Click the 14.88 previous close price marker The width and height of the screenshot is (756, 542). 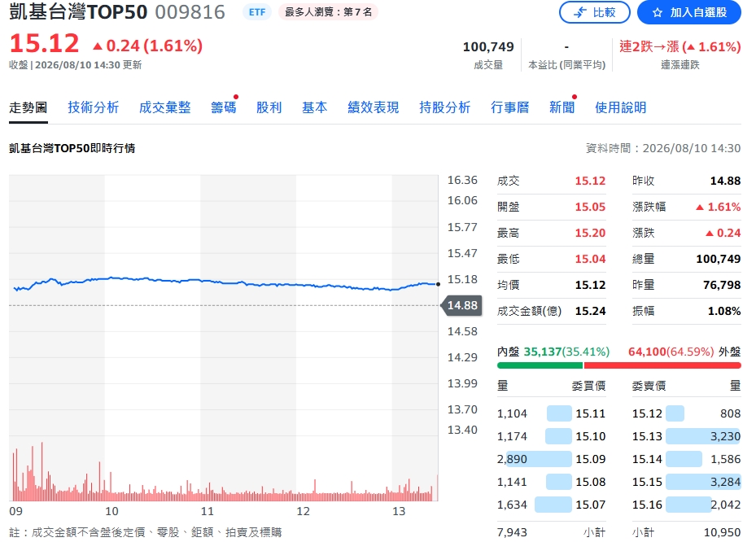[x=462, y=305]
